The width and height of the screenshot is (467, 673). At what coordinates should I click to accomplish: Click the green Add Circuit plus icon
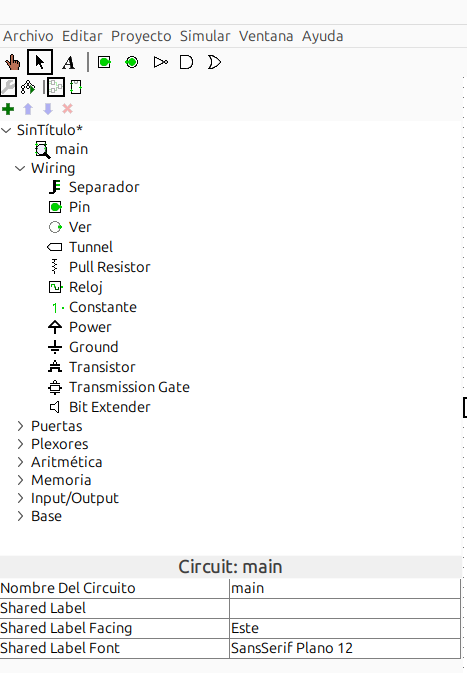point(8,109)
